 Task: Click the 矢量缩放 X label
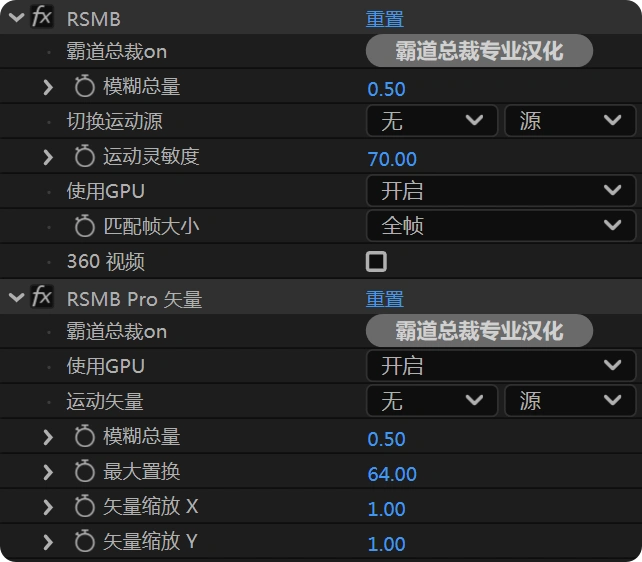click(x=151, y=506)
